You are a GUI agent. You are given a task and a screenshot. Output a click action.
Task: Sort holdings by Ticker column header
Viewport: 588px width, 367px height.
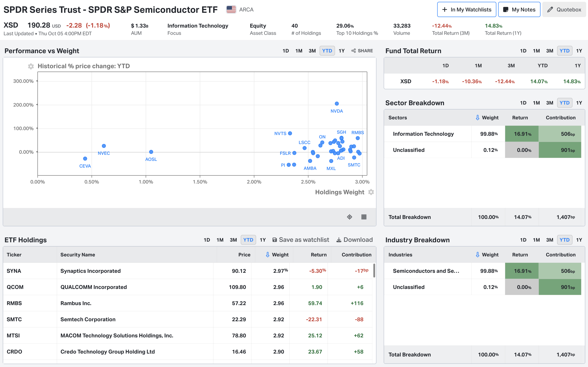tap(14, 255)
